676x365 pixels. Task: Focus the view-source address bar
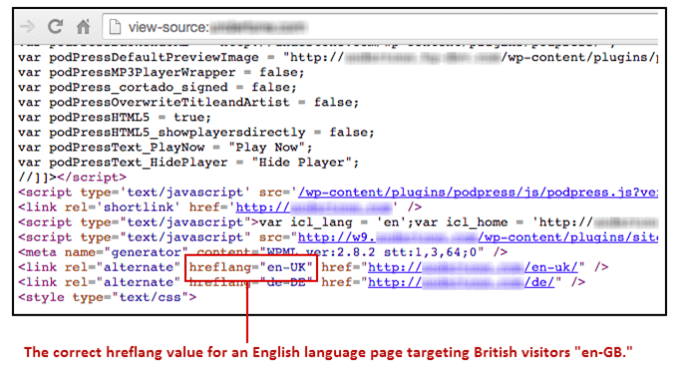pos(379,27)
